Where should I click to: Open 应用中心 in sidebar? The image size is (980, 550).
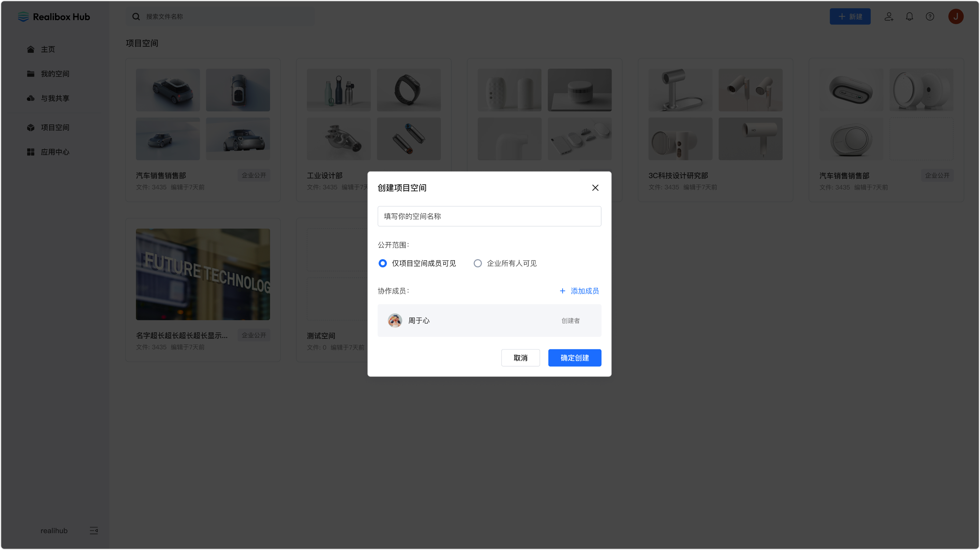(x=55, y=152)
